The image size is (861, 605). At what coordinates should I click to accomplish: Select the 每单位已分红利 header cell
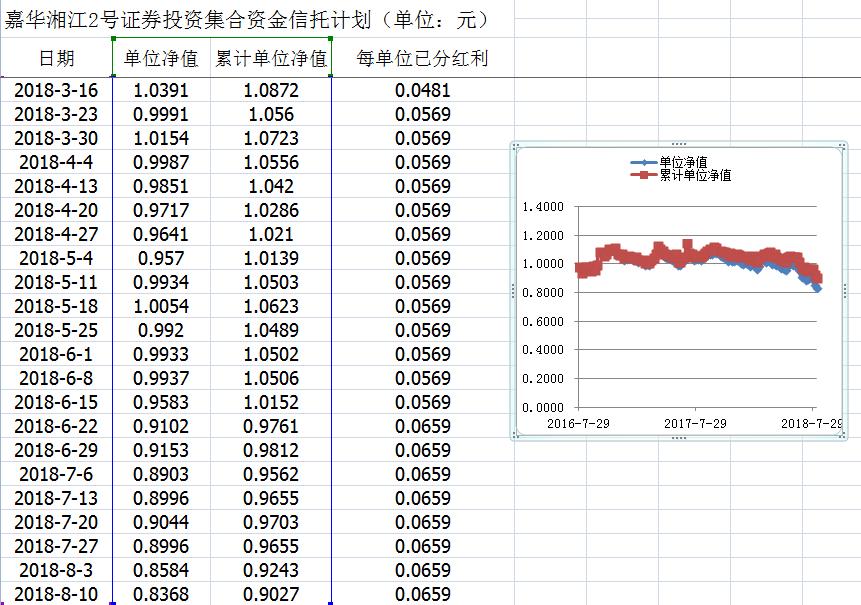coord(422,58)
